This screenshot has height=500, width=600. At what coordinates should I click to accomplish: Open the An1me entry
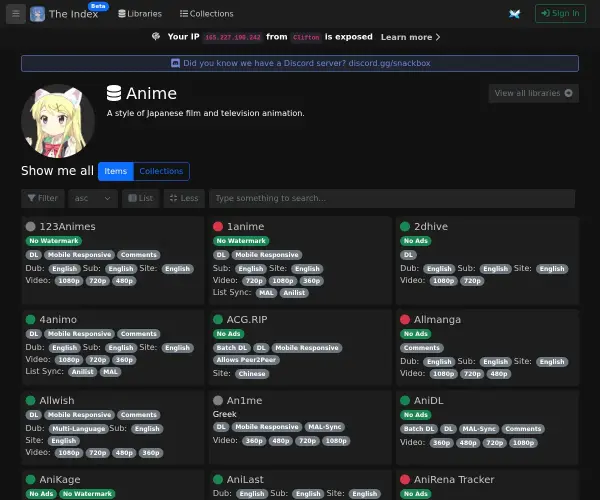[244, 401]
